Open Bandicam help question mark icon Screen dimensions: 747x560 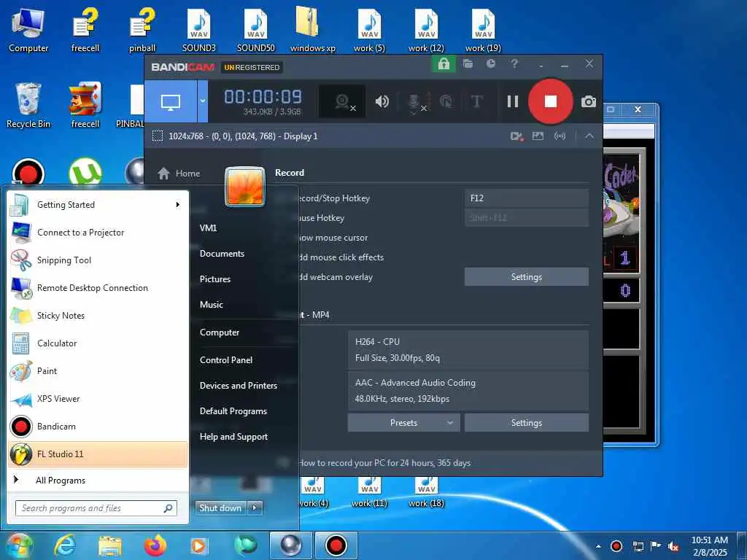tap(514, 63)
